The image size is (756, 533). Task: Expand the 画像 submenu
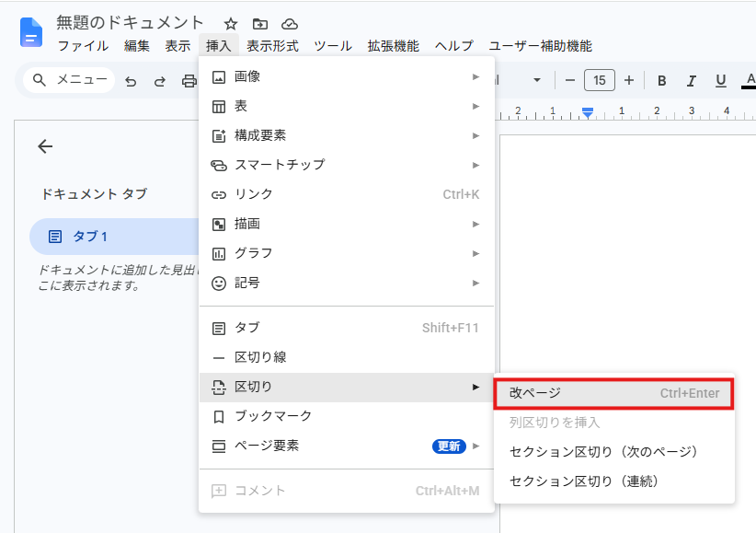coord(347,76)
